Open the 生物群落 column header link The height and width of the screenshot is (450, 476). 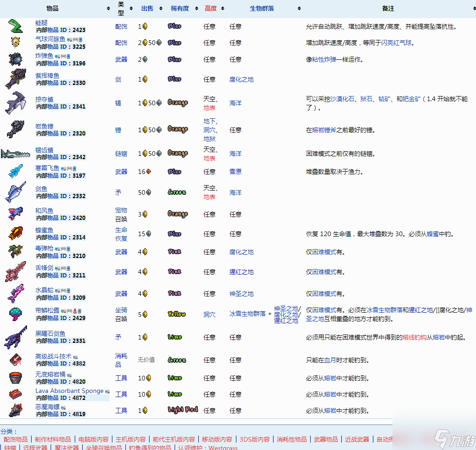point(261,8)
